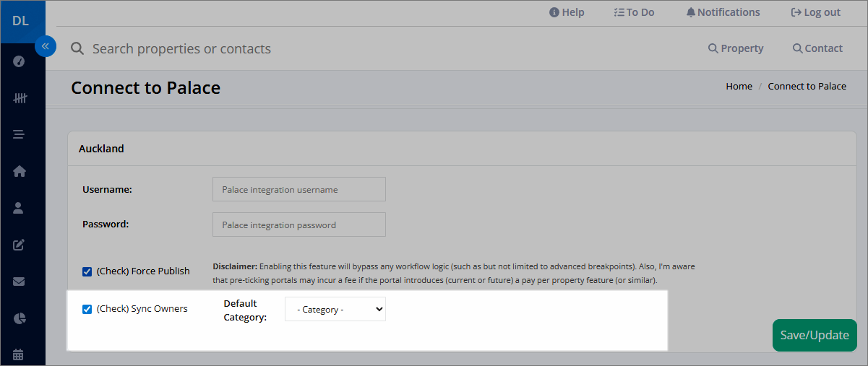This screenshot has height=366, width=868.
Task: Select the Property search filter
Action: (736, 48)
